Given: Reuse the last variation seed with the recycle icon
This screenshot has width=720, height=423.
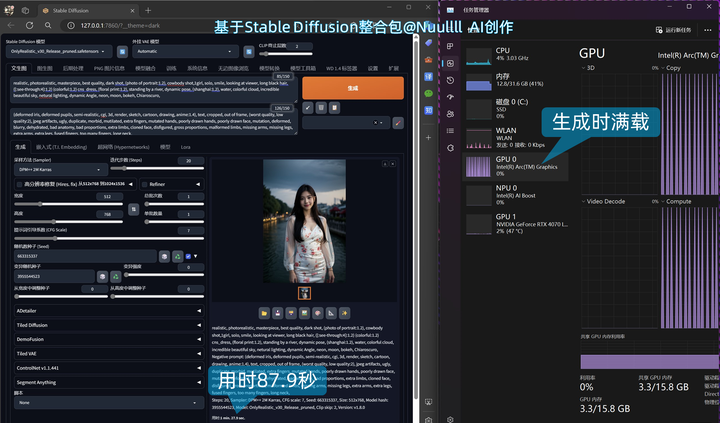Looking at the screenshot, I should tap(116, 276).
